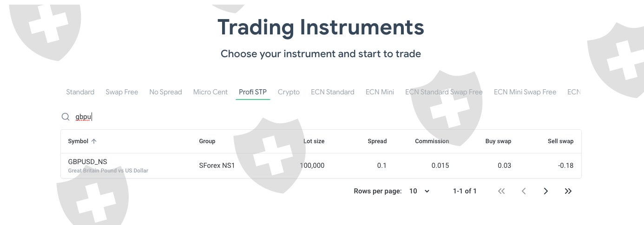Toggle sort arrow next to Symbol
Image resolution: width=644 pixels, height=225 pixels.
94,141
